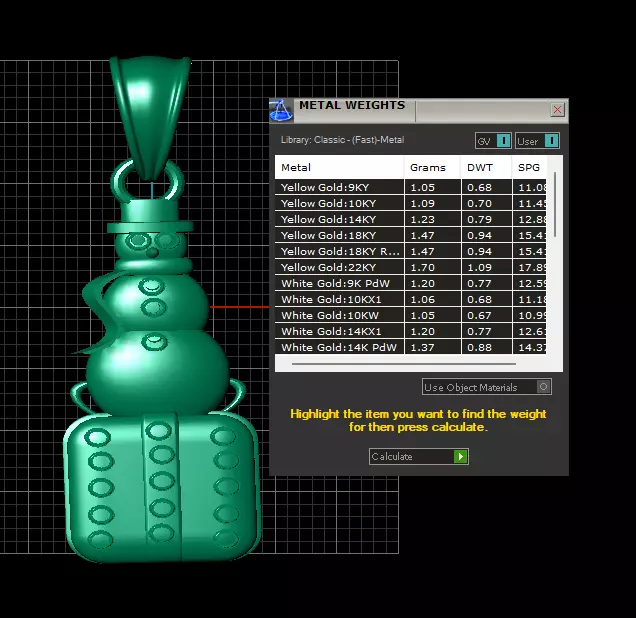The width and height of the screenshot is (636, 618).
Task: Click DWT value 1.09 for 22KY
Action: pos(479,268)
